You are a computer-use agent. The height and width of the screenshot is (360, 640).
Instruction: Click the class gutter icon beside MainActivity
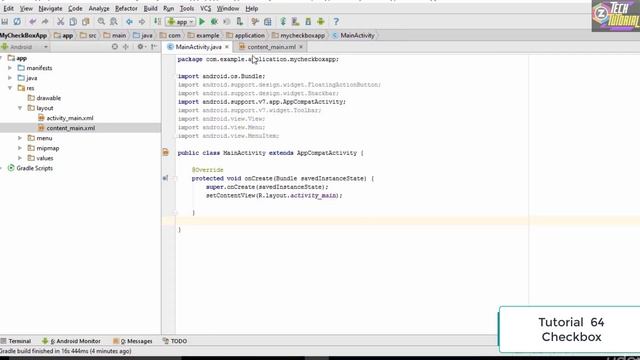pos(166,153)
